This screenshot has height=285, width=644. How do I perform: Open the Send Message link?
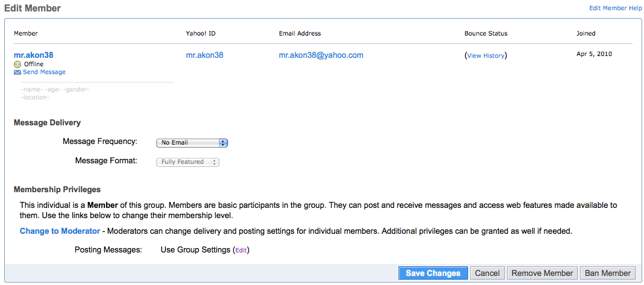pos(44,72)
